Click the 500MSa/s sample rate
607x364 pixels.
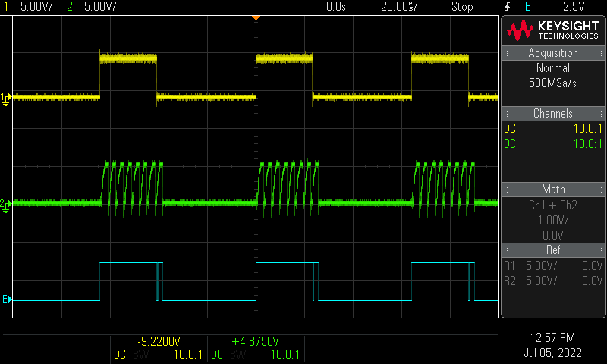coord(552,83)
